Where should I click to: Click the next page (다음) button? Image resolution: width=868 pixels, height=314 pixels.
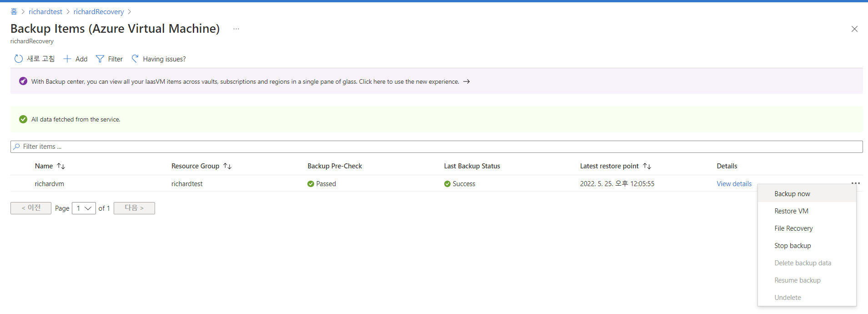click(134, 208)
